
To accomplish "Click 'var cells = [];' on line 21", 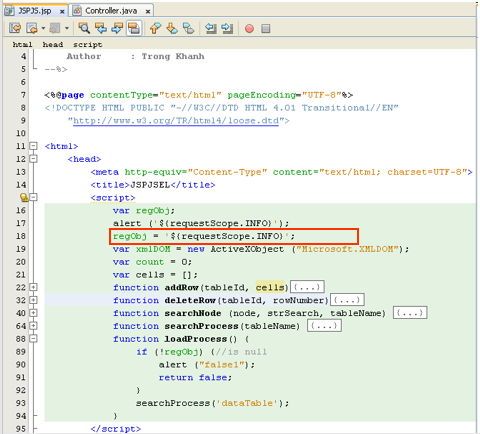I will tap(155, 275).
